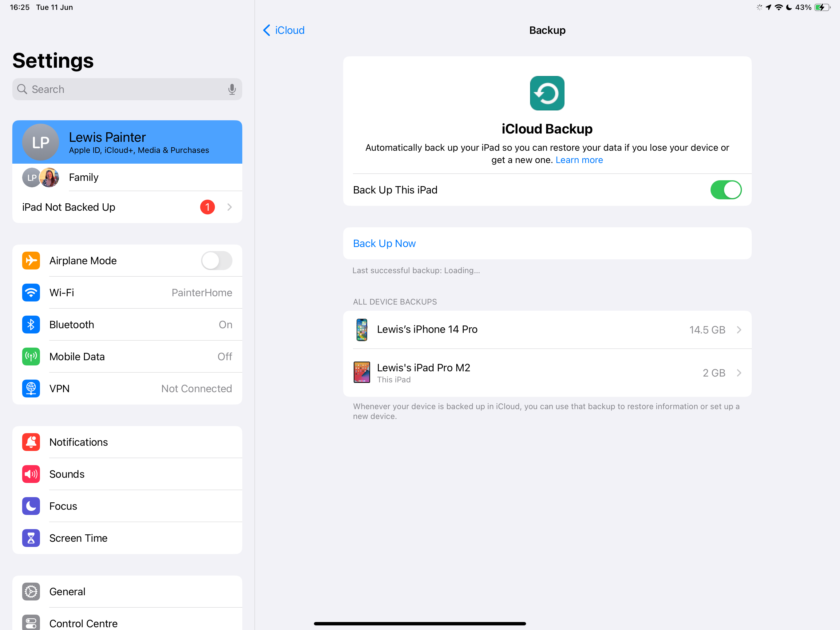Tap the 14.5 GB size value
Viewport: 840px width, 630px height.
(707, 329)
